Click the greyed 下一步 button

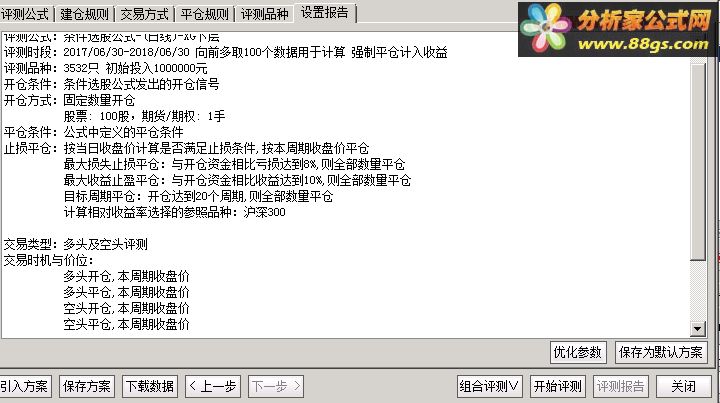pos(276,386)
